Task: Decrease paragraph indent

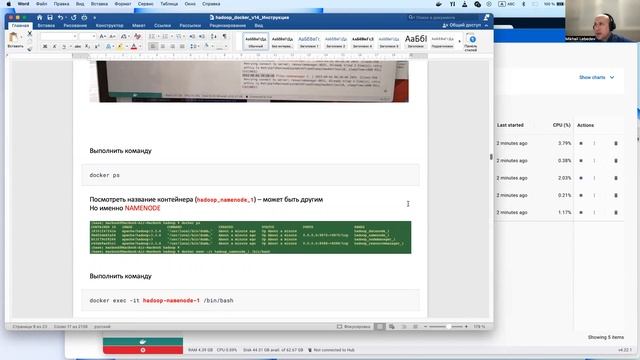Action: coord(192,36)
